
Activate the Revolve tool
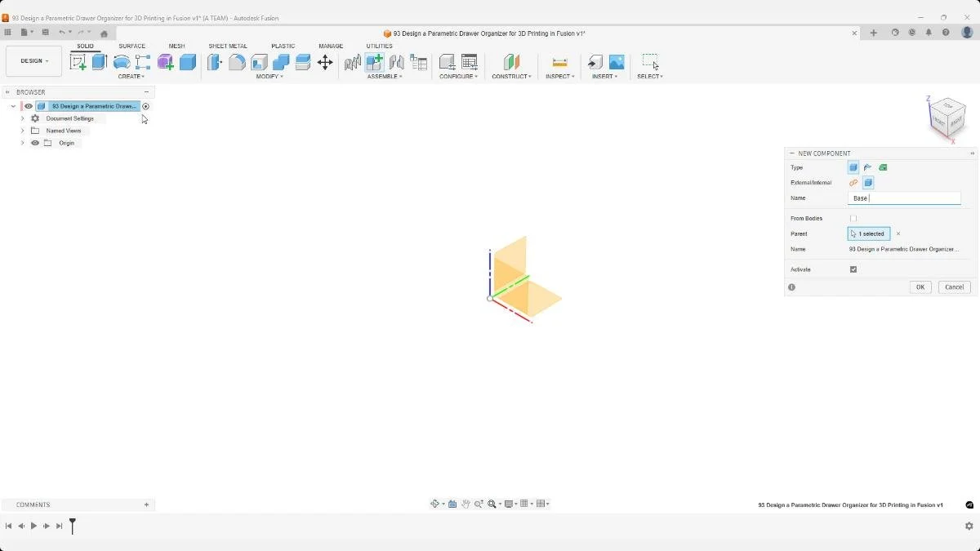(x=120, y=61)
